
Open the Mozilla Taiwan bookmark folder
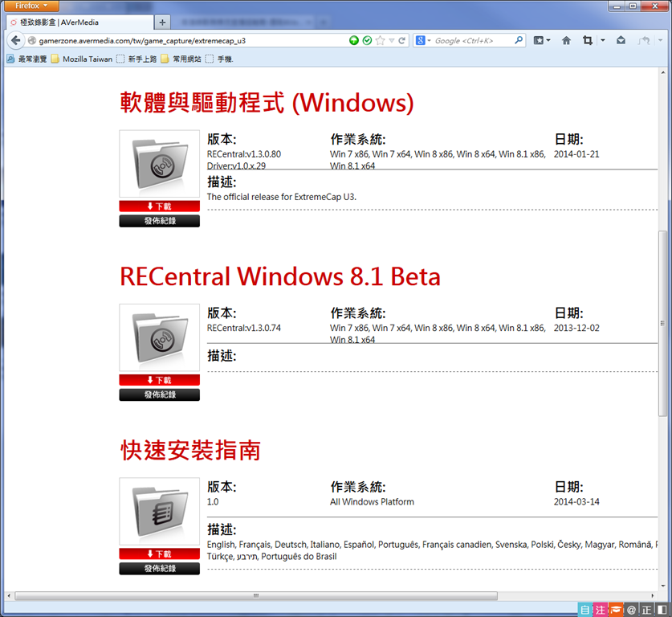pyautogui.click(x=82, y=59)
